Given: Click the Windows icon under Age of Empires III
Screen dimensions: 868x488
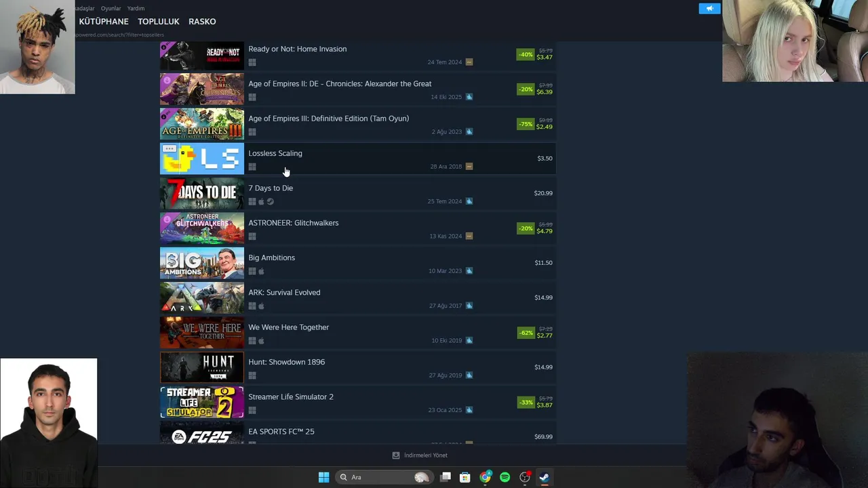Looking at the screenshot, I should (252, 132).
